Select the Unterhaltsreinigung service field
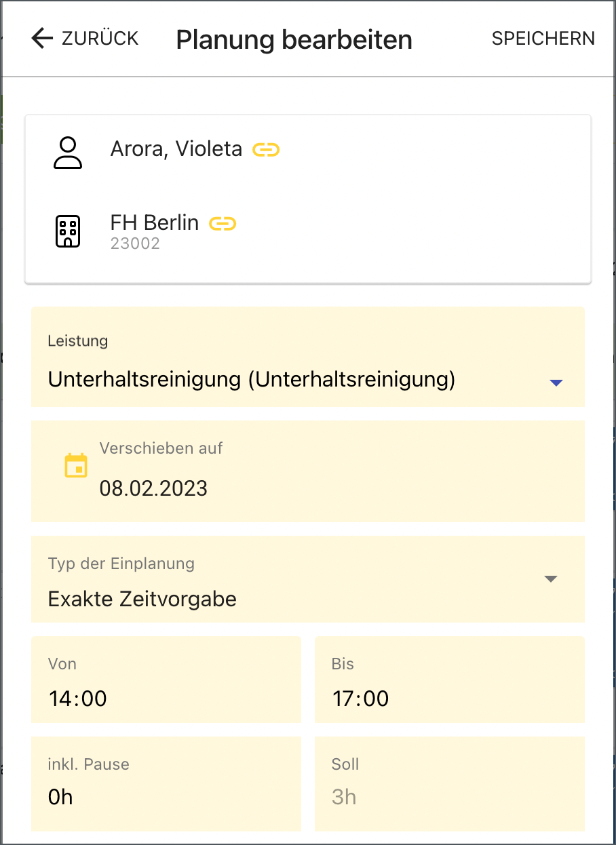This screenshot has height=845, width=616. (x=251, y=380)
